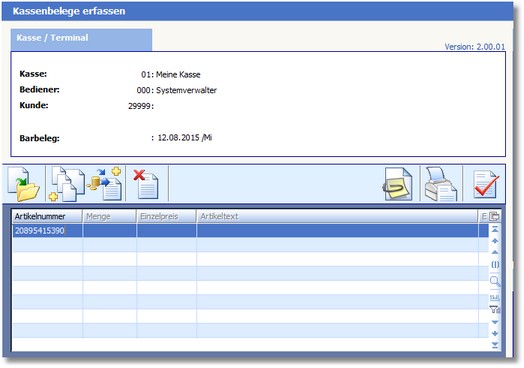The width and height of the screenshot is (524, 368).
Task: Delete the receipt with red X icon
Action: point(146,184)
